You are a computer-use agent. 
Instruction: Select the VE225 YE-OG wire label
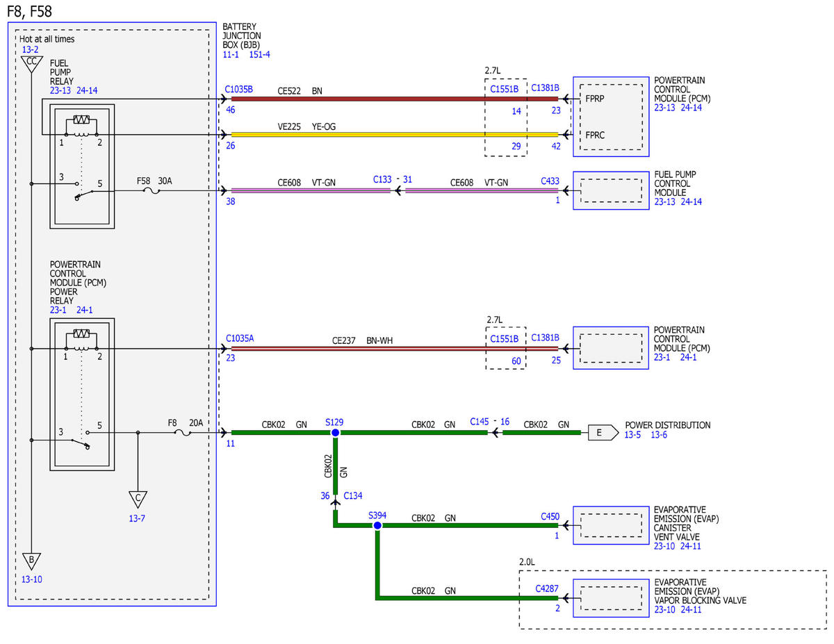pyautogui.click(x=308, y=126)
